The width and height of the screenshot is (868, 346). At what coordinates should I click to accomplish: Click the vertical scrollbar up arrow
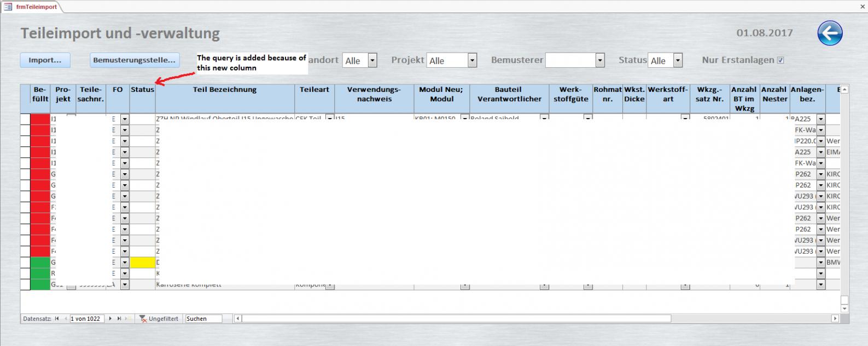tap(844, 89)
